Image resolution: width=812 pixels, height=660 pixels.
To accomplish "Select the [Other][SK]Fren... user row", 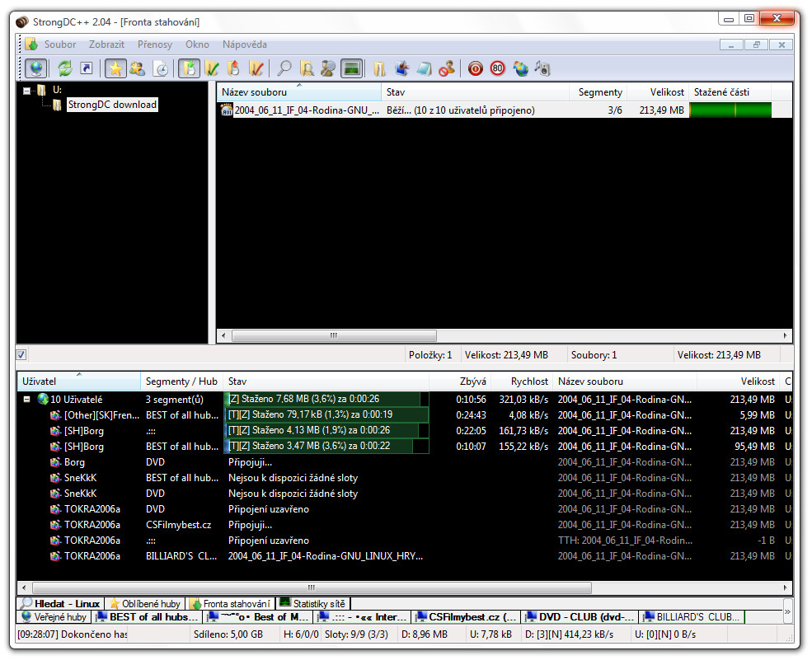I will (405, 415).
